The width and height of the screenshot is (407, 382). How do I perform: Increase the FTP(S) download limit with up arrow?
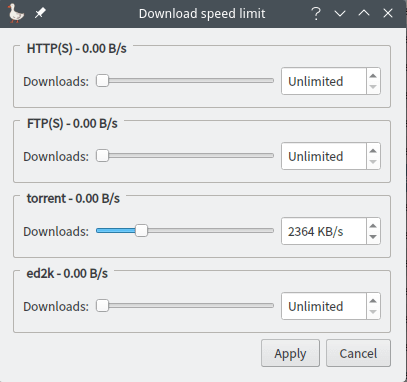(373, 151)
